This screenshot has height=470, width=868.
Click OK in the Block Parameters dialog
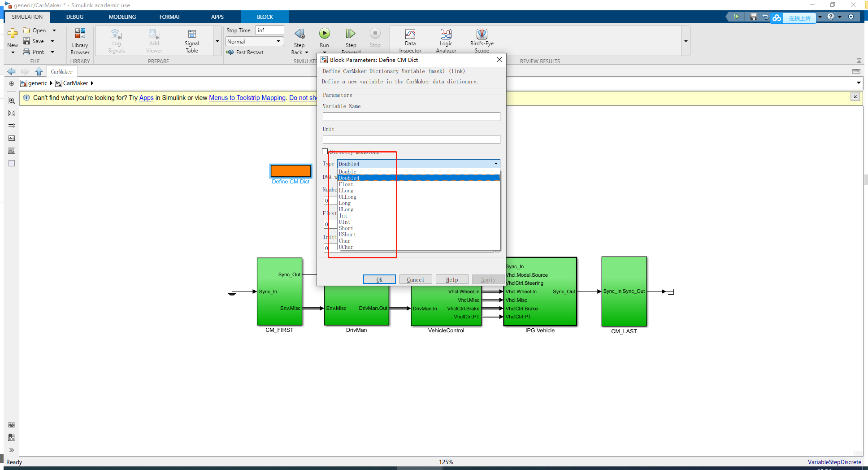tap(379, 279)
